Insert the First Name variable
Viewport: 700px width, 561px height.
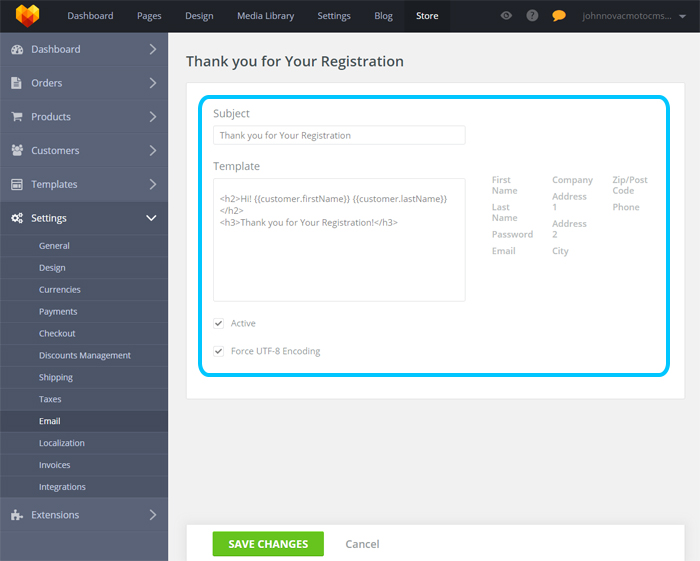[504, 185]
